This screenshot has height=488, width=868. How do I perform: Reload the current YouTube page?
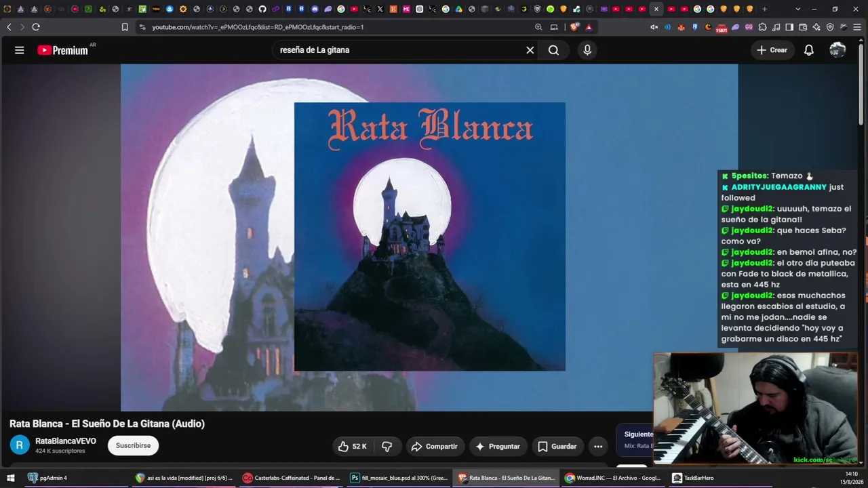point(36,27)
